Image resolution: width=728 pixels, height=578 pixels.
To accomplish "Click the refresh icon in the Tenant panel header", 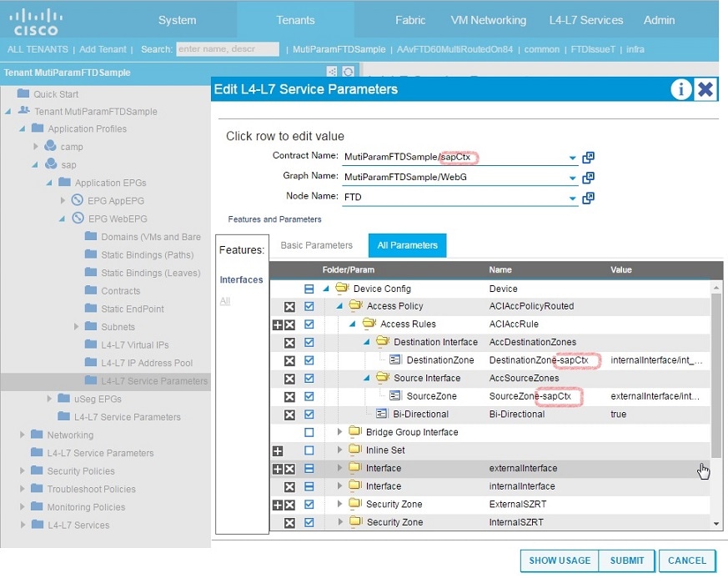I will point(348,72).
